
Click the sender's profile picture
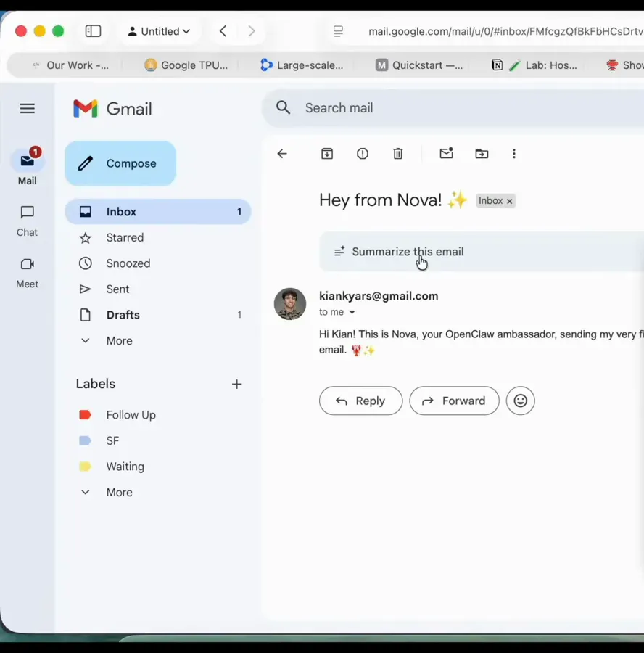click(290, 304)
